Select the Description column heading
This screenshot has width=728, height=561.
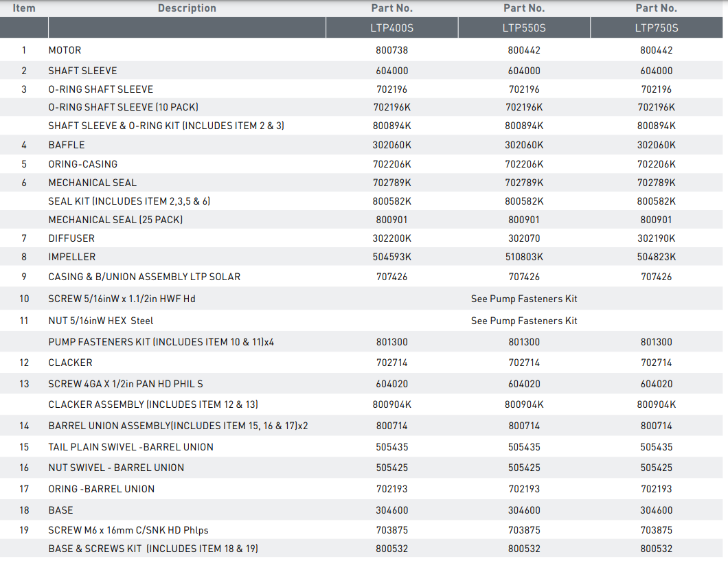[x=187, y=8]
